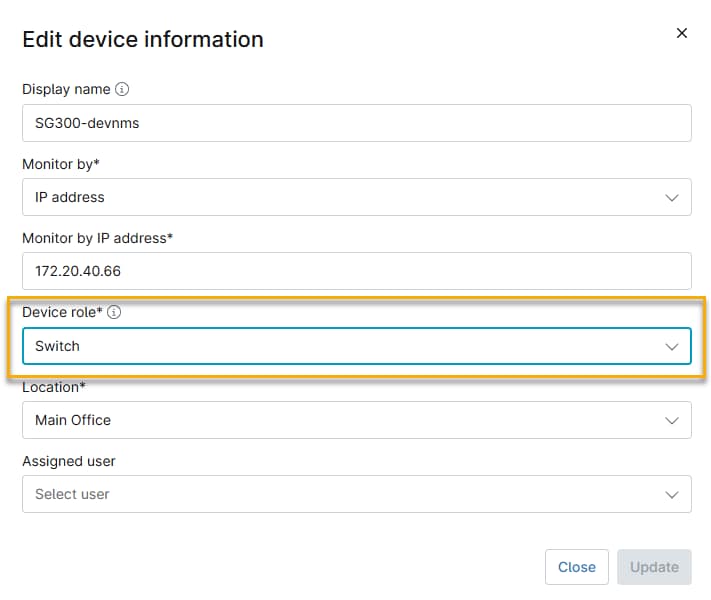Viewport: 711px width, 600px height.
Task: Click the SG300-devnms display name field
Action: pyautogui.click(x=356, y=123)
